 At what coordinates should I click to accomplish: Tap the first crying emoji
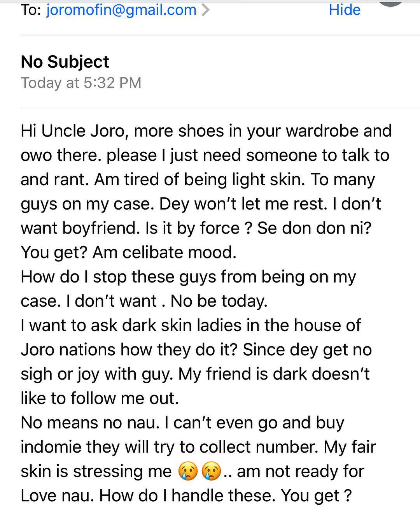pyautogui.click(x=188, y=472)
